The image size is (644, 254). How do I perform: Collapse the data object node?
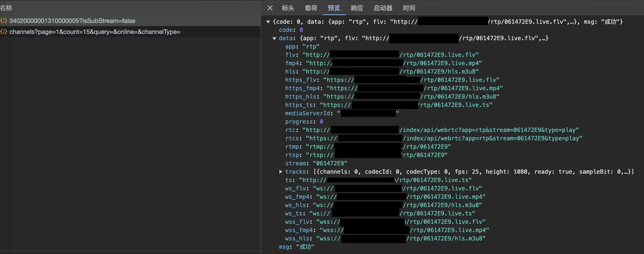pyautogui.click(x=274, y=39)
